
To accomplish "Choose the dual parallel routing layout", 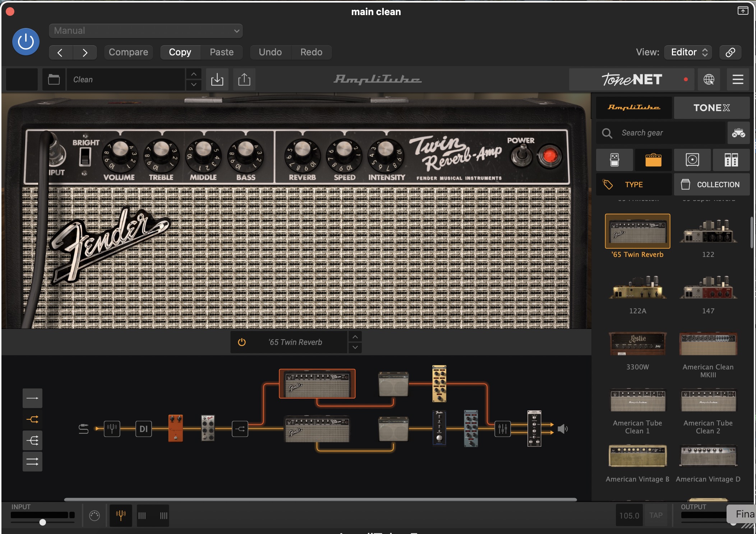I will click(x=32, y=461).
